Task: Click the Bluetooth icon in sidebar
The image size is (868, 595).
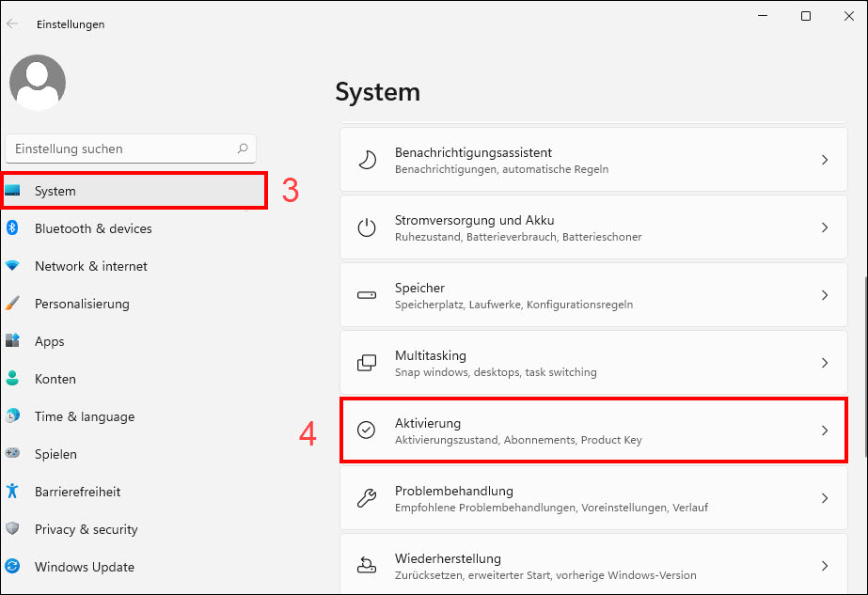Action: pos(12,228)
